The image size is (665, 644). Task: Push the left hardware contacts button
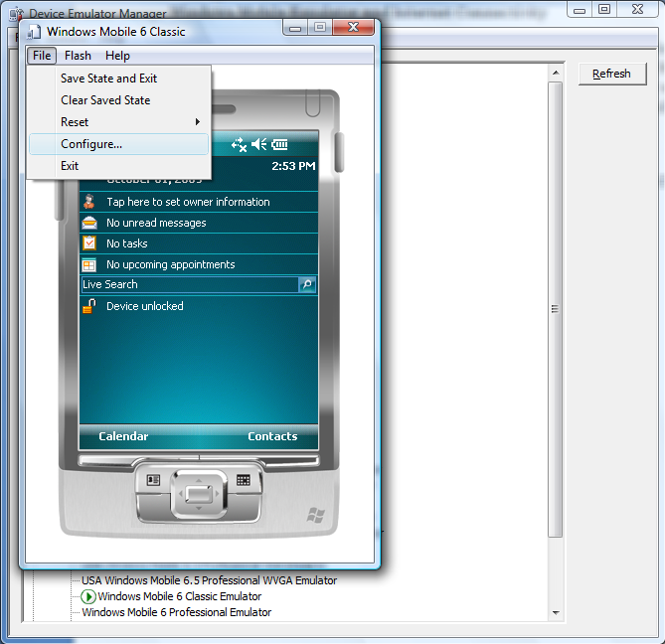[153, 480]
